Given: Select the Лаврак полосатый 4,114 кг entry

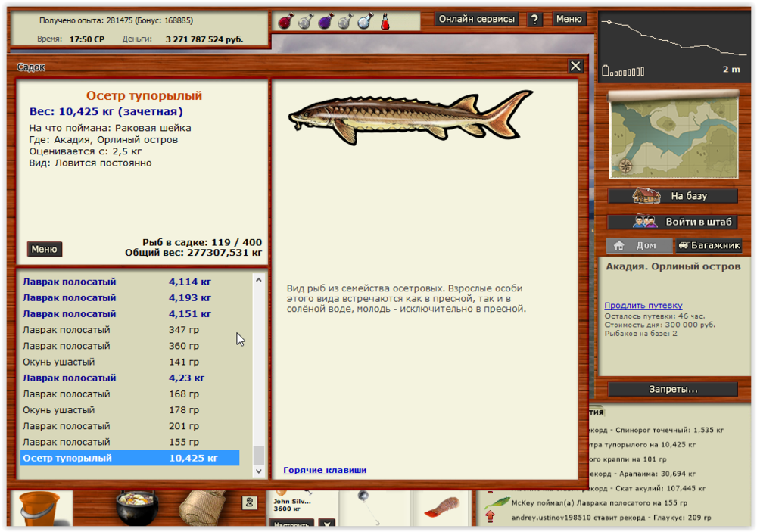Looking at the screenshot, I should pos(129,282).
